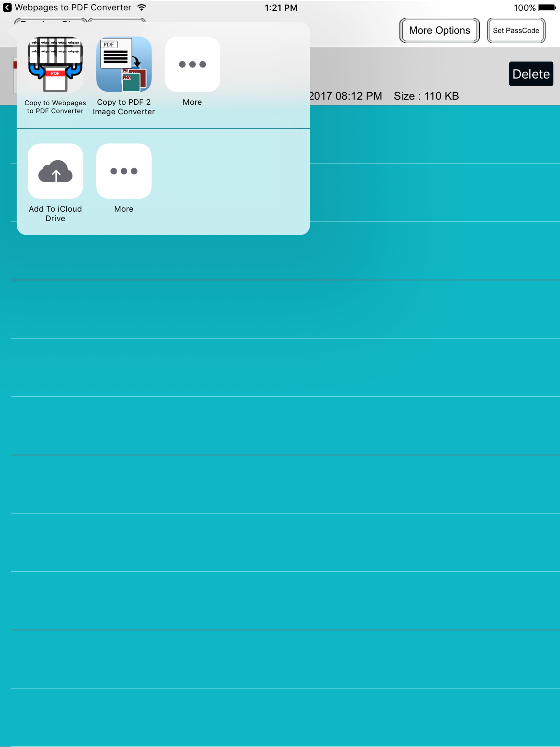This screenshot has height=747, width=560.
Task: Tap the back chevron in the status bar
Action: tap(7, 7)
